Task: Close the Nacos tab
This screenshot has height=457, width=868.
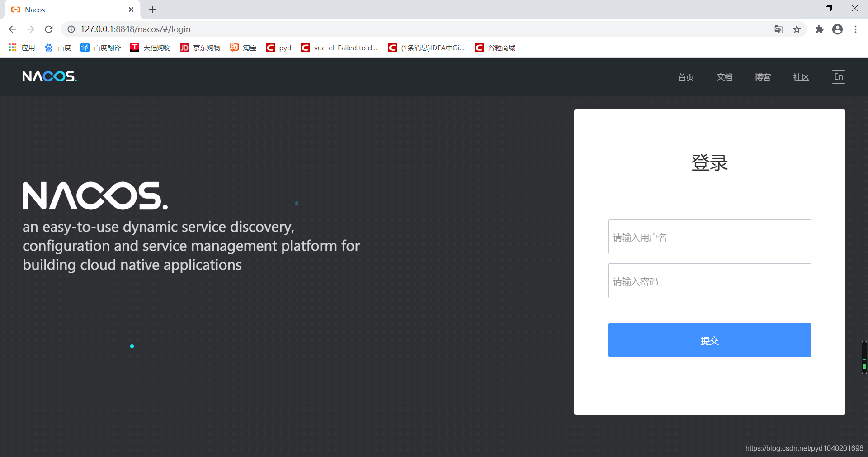Action: [131, 10]
